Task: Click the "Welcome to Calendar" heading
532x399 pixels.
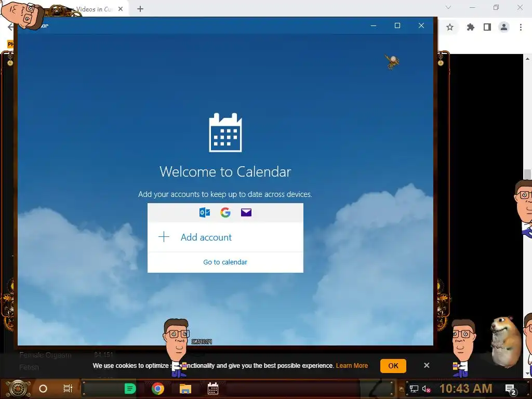Action: pyautogui.click(x=225, y=171)
